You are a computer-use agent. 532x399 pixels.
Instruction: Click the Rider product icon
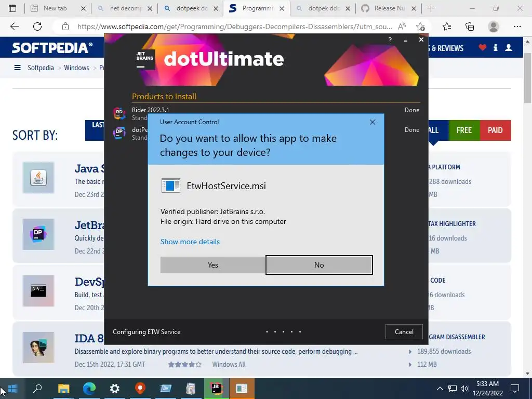click(x=119, y=113)
